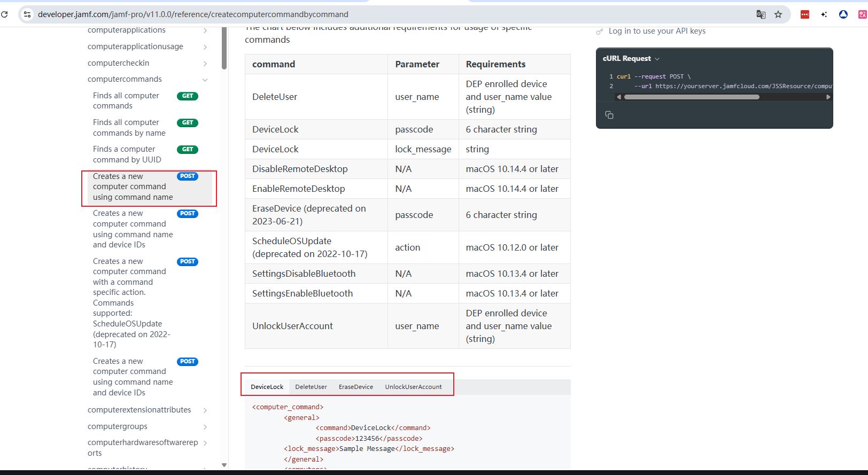The width and height of the screenshot is (868, 475).
Task: Expand the computergroups sidebar section
Action: (x=205, y=427)
